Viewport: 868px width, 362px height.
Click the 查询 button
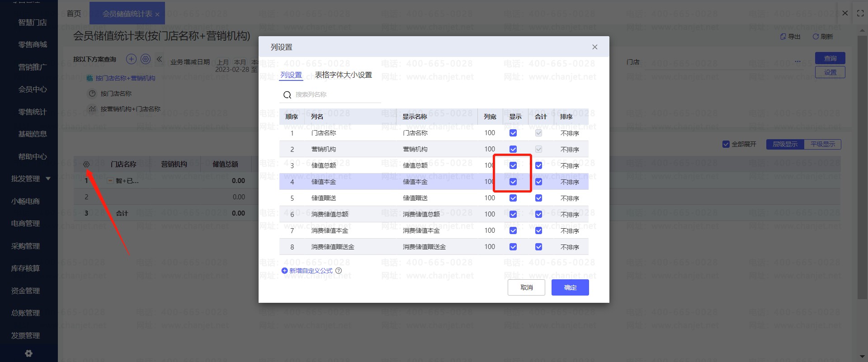[x=830, y=58]
